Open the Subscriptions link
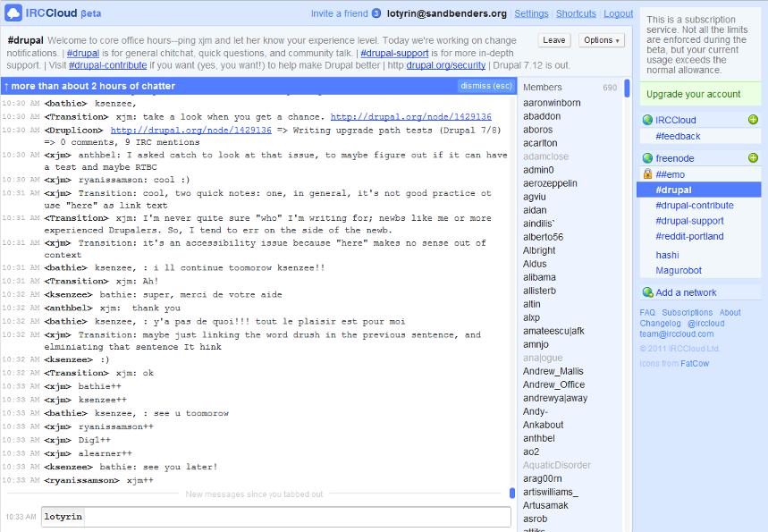 (688, 313)
